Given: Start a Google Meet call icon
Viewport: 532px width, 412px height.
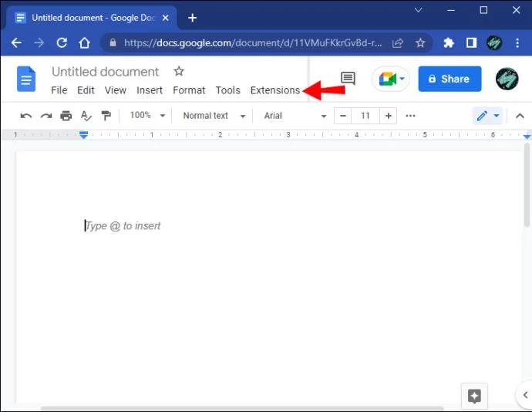Looking at the screenshot, I should click(388, 79).
